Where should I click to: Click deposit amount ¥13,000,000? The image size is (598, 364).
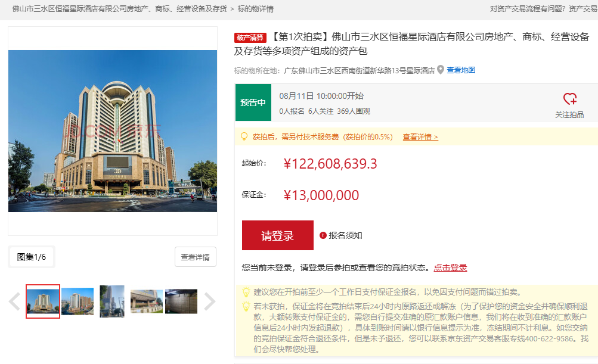(321, 195)
